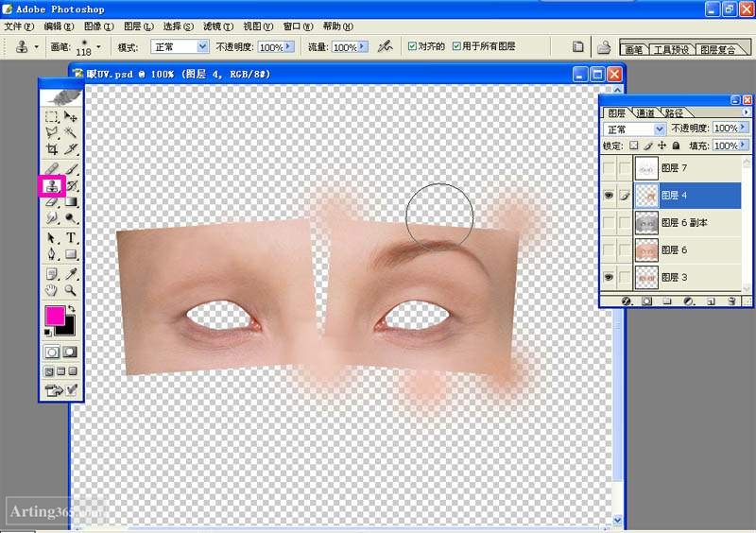
Task: Select the Gradient tool
Action: coord(70,202)
